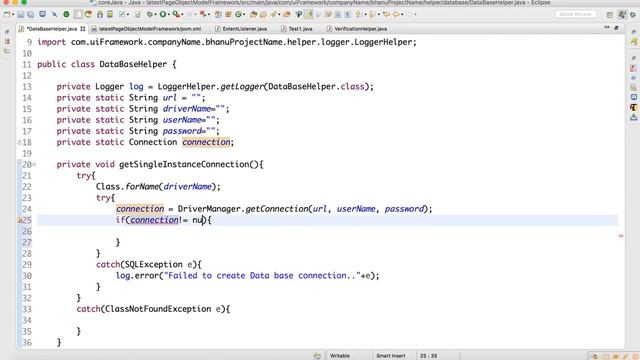Click the 'driverName' field declaration on line 15

pyautogui.click(x=187, y=109)
